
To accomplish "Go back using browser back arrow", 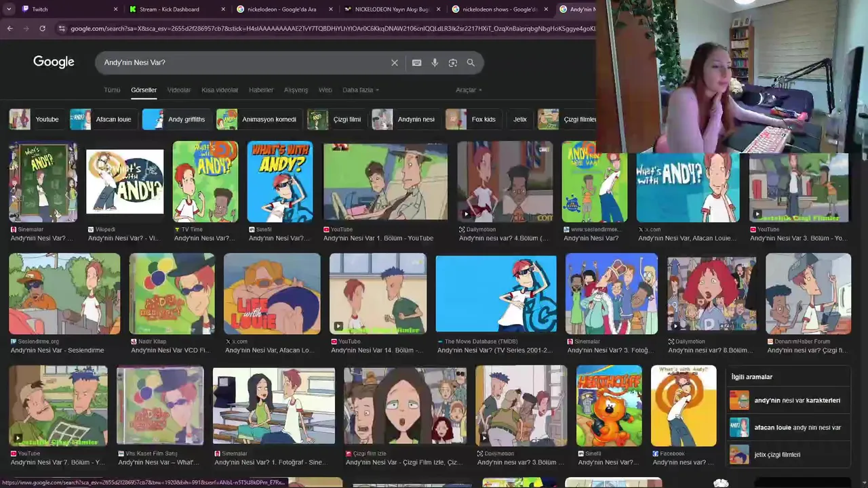I will 9,28.
